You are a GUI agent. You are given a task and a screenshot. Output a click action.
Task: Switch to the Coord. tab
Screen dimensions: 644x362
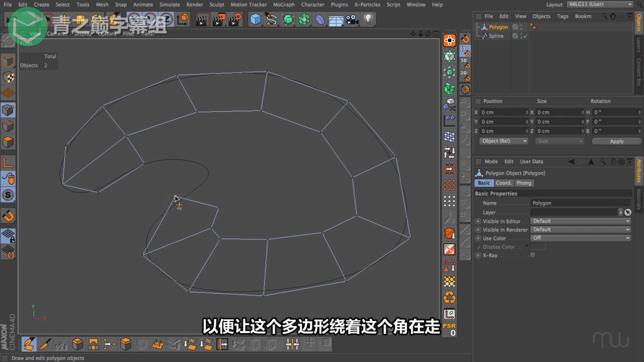[x=503, y=183]
